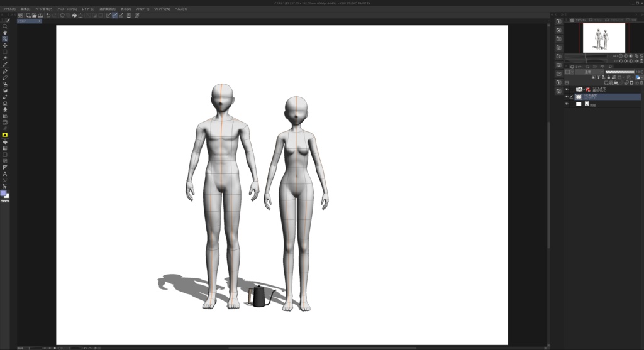This screenshot has height=350, width=644.
Task: Expand the ruler display range arrow
Action: (x=633, y=77)
